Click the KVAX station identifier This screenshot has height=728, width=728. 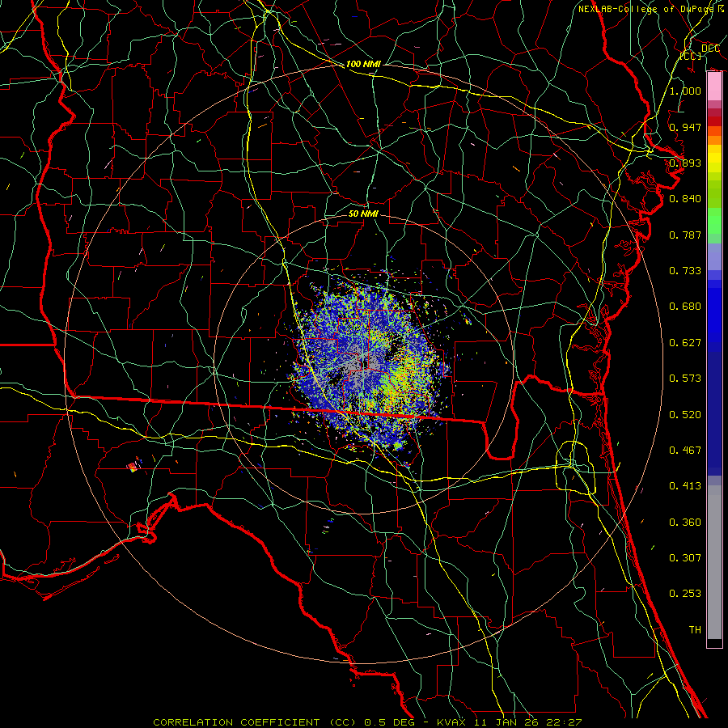coord(451,722)
